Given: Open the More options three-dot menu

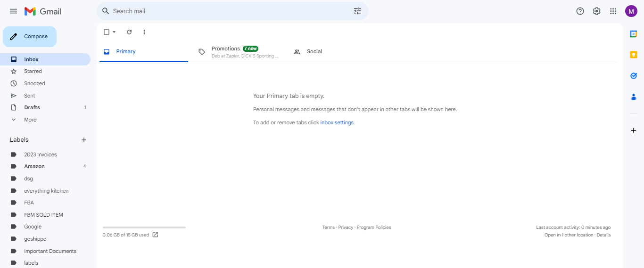Looking at the screenshot, I should (x=144, y=32).
